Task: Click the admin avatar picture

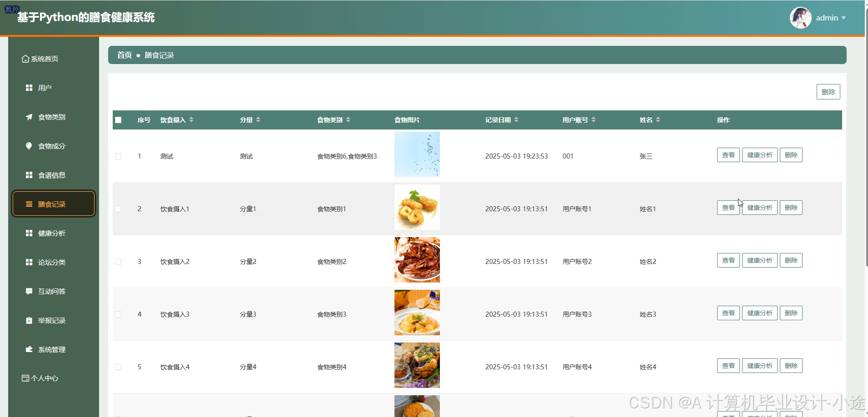Action: [x=801, y=18]
